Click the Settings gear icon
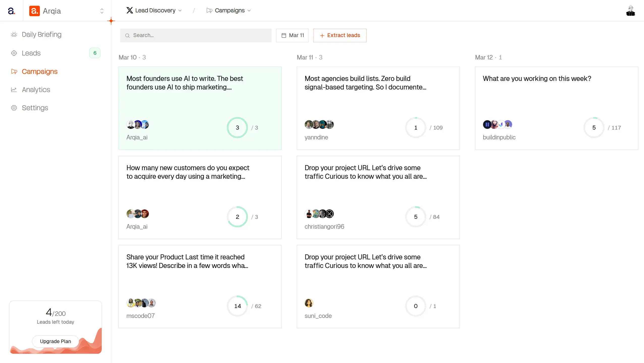This screenshot has height=363, width=644. [x=14, y=108]
